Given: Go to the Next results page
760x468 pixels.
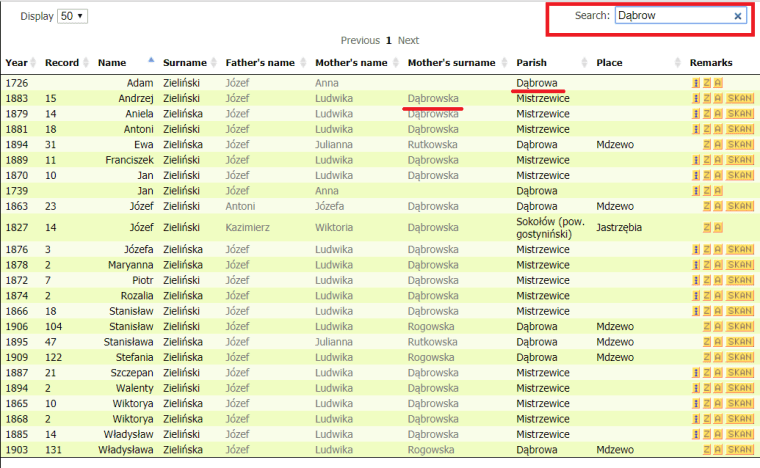Looking at the screenshot, I should (x=408, y=41).
